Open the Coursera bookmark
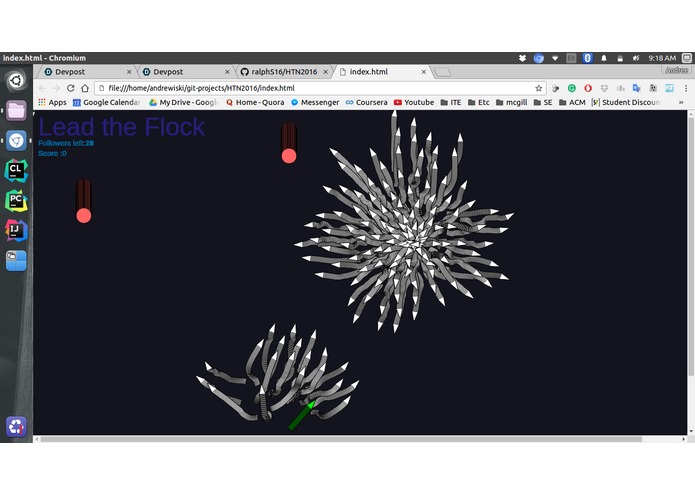Screen dimensions: 695x494 pos(367,102)
